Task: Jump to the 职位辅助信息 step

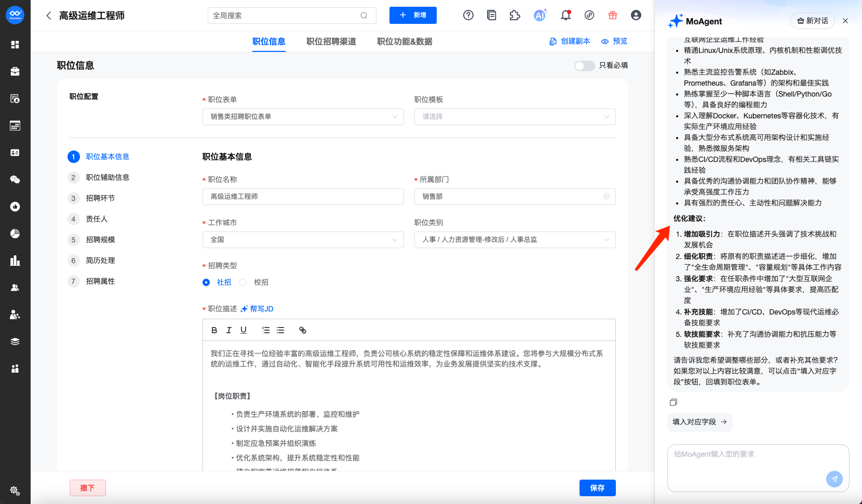Action: [x=99, y=178]
